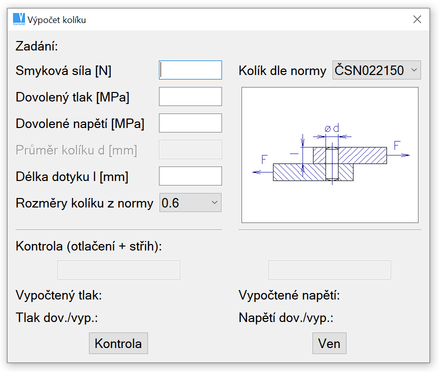Click the Kontrola button

pyautogui.click(x=118, y=343)
